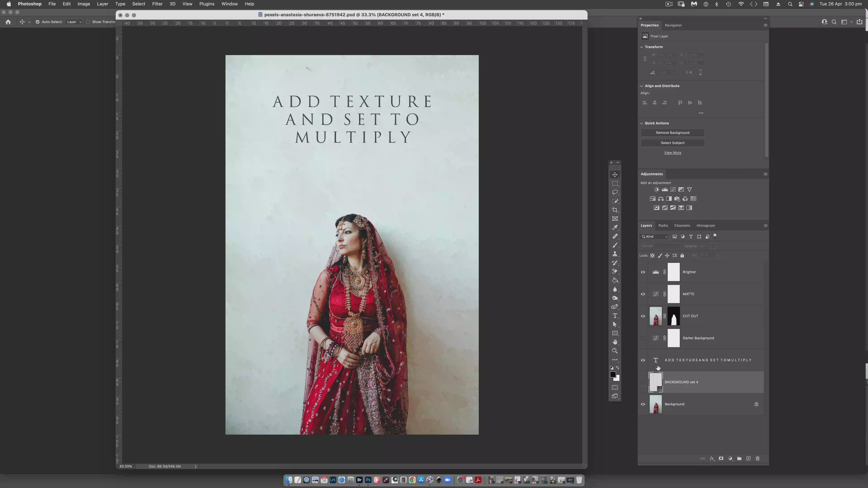Select the Lasso tool

(615, 192)
